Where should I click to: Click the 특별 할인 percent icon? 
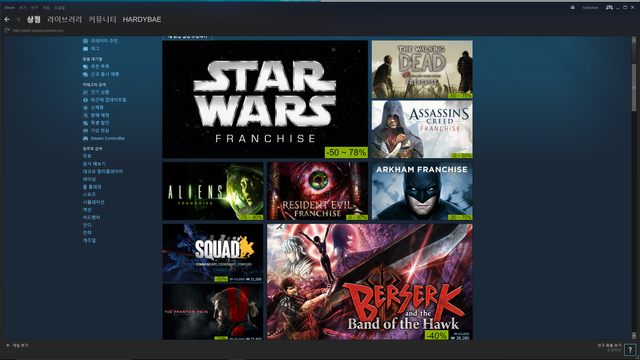pos(85,123)
